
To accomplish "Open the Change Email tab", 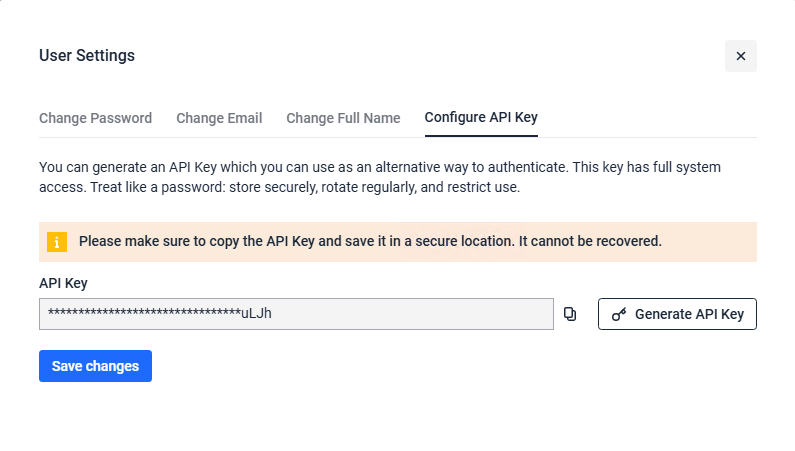I will (219, 118).
